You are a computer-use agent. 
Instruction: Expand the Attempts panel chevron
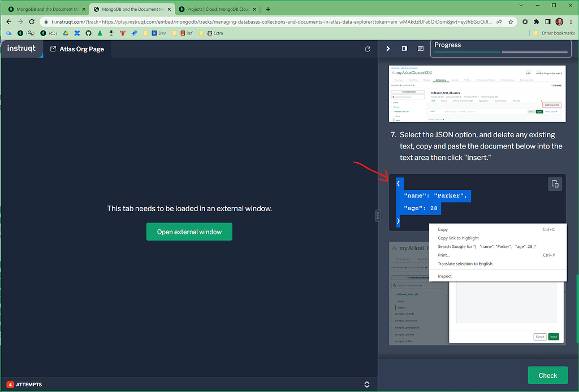[x=367, y=385]
